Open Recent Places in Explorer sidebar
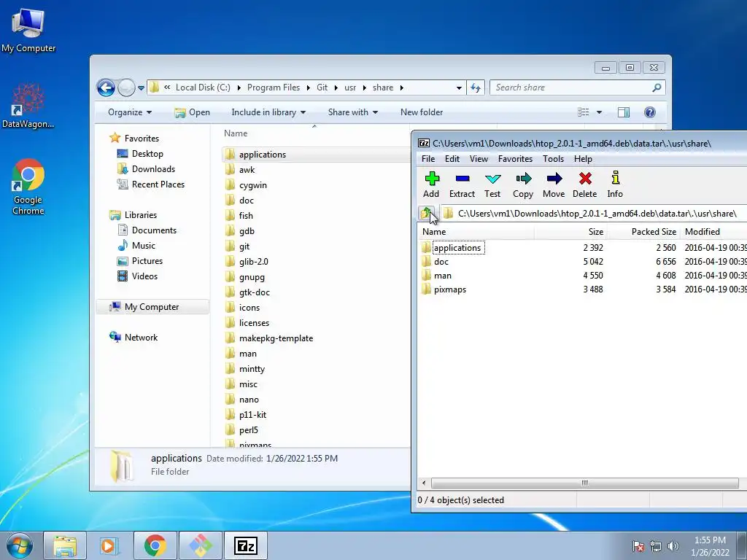This screenshot has height=560, width=747. [158, 184]
